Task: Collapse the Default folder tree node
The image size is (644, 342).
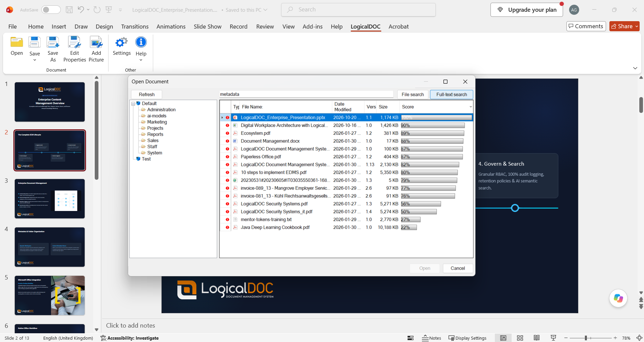Action: coord(133,104)
